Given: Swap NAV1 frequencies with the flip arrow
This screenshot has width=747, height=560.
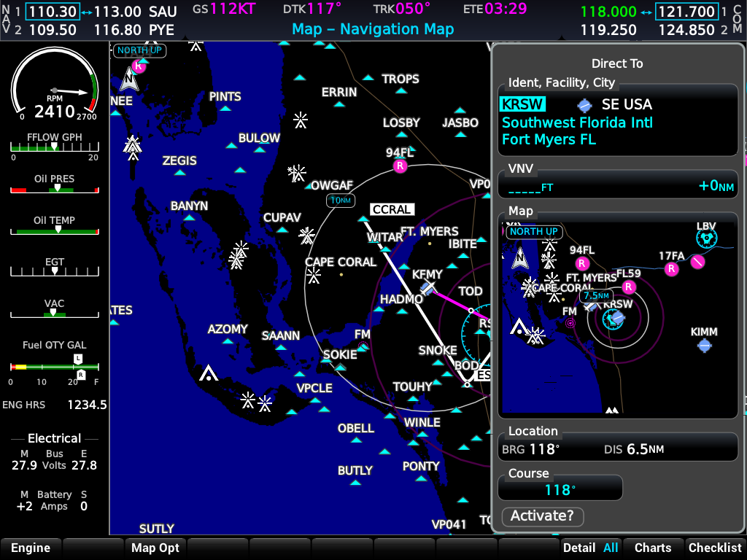Looking at the screenshot, I should click(x=87, y=12).
